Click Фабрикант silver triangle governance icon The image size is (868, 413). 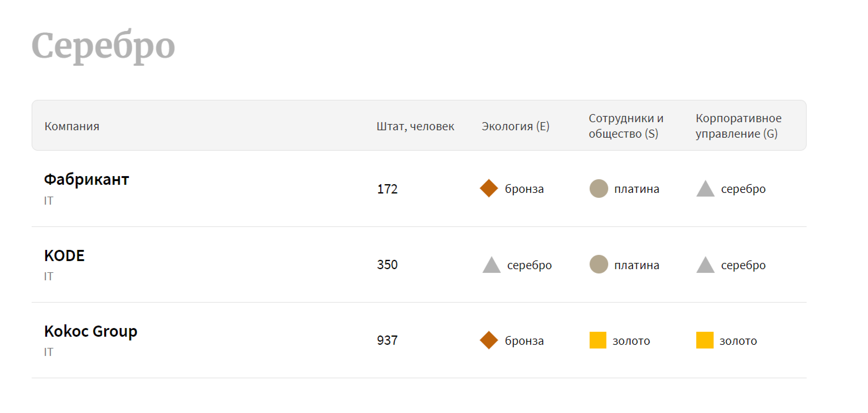click(705, 189)
